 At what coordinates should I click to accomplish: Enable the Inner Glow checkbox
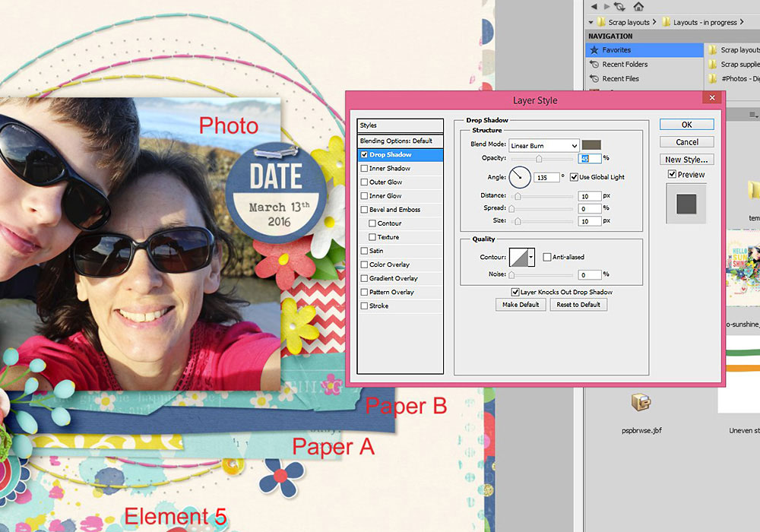[364, 196]
